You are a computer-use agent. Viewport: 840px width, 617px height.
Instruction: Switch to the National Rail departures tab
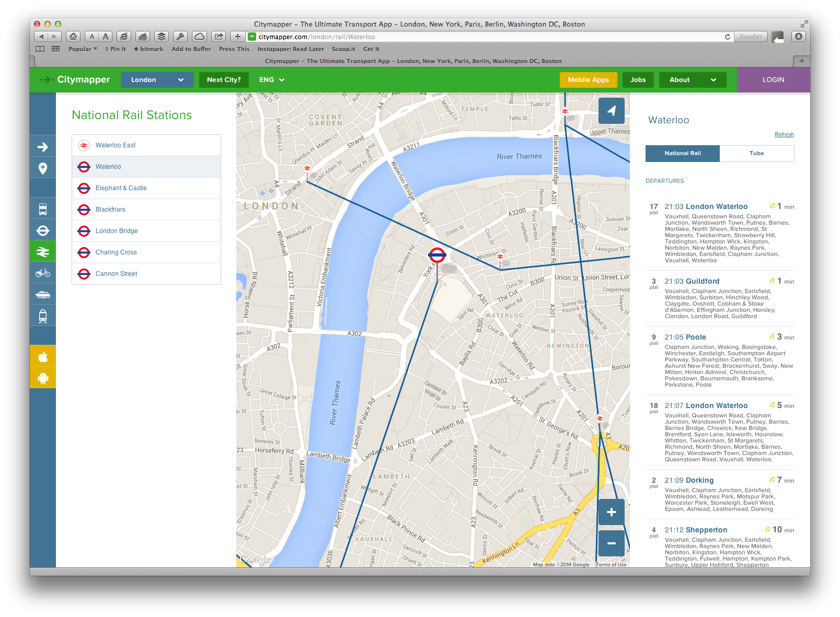tap(683, 153)
